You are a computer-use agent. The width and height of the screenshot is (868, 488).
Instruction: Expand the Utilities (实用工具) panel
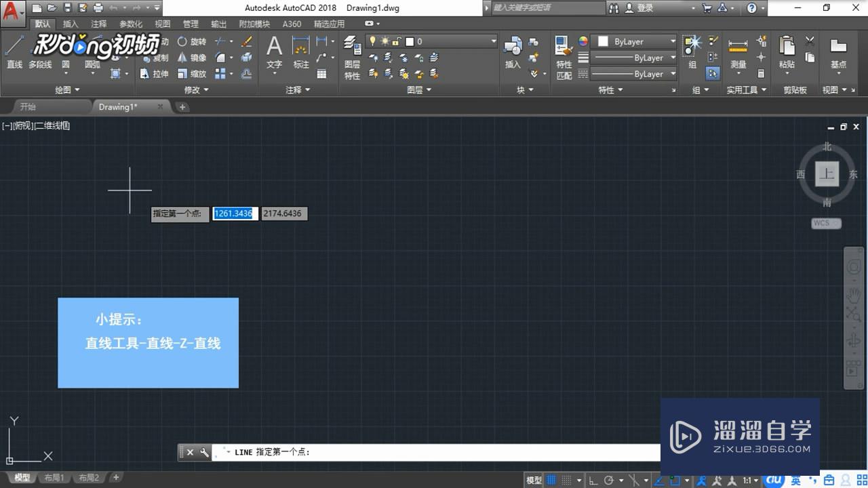747,89
